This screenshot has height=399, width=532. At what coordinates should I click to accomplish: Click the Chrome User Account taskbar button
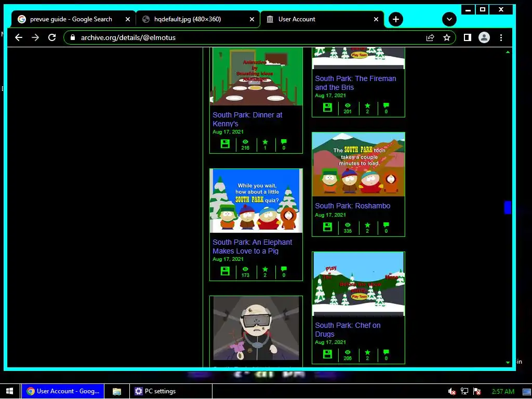tap(63, 391)
